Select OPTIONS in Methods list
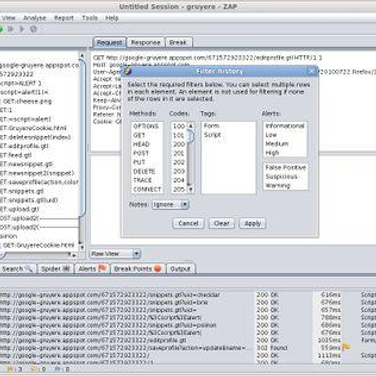376x376 pixels. click(x=146, y=126)
